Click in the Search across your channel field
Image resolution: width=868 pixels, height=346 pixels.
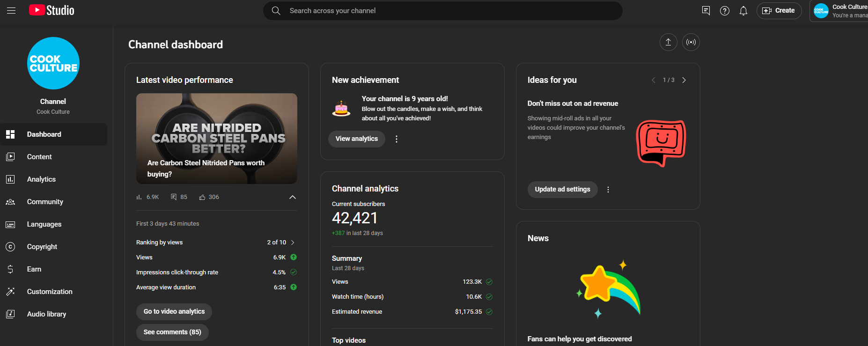point(443,10)
